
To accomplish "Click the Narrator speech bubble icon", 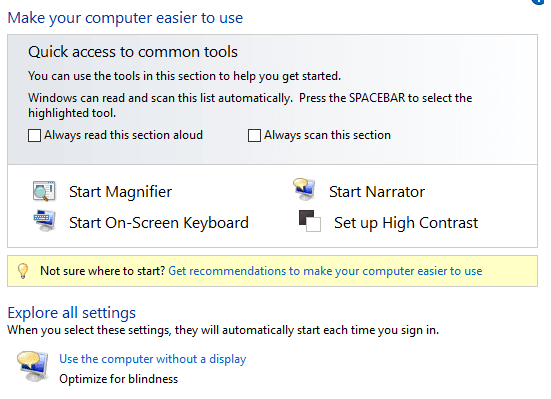I will click(x=304, y=189).
